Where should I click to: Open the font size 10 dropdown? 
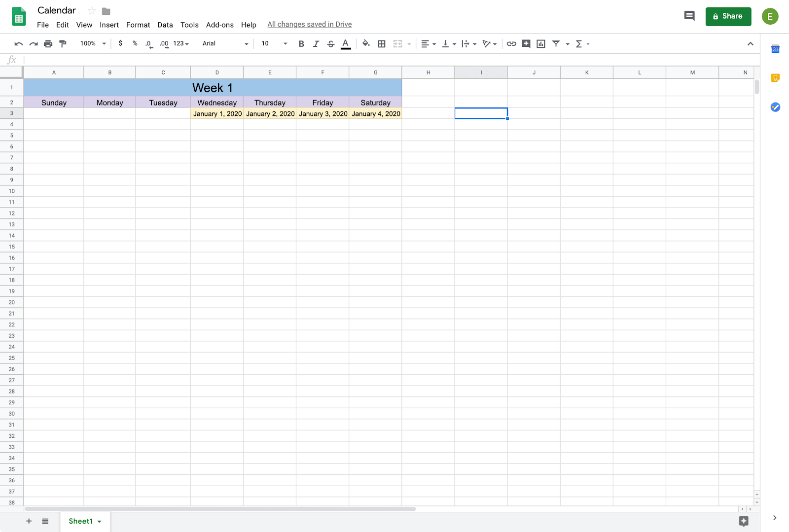point(274,43)
